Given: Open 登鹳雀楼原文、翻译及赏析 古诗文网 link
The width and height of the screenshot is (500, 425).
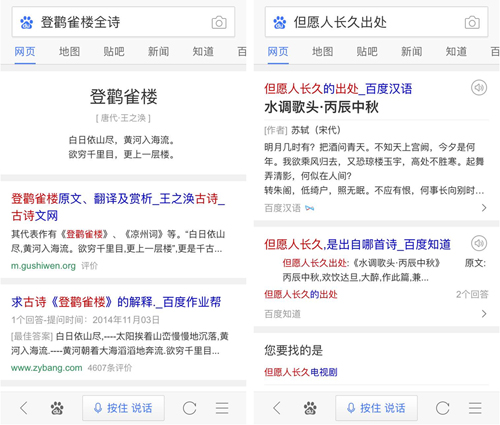Looking at the screenshot, I should tap(118, 207).
